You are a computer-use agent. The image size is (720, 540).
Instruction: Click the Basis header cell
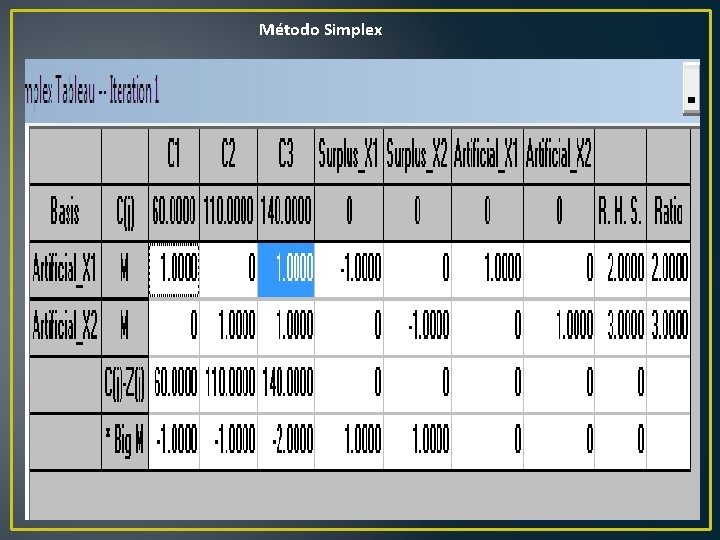click(x=65, y=213)
